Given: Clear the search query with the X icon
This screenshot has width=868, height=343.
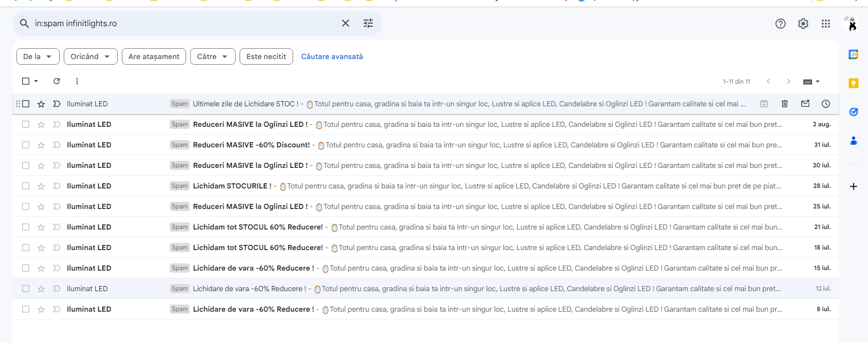Looking at the screenshot, I should [346, 23].
